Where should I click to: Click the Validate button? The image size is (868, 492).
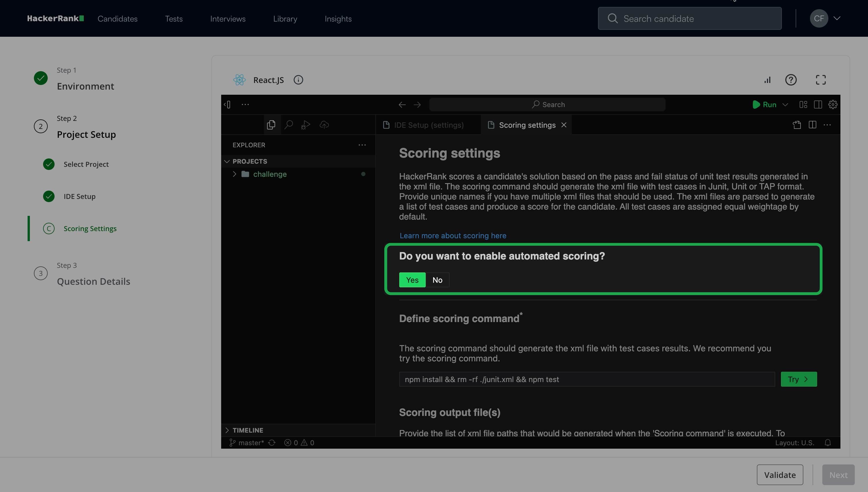pos(780,475)
